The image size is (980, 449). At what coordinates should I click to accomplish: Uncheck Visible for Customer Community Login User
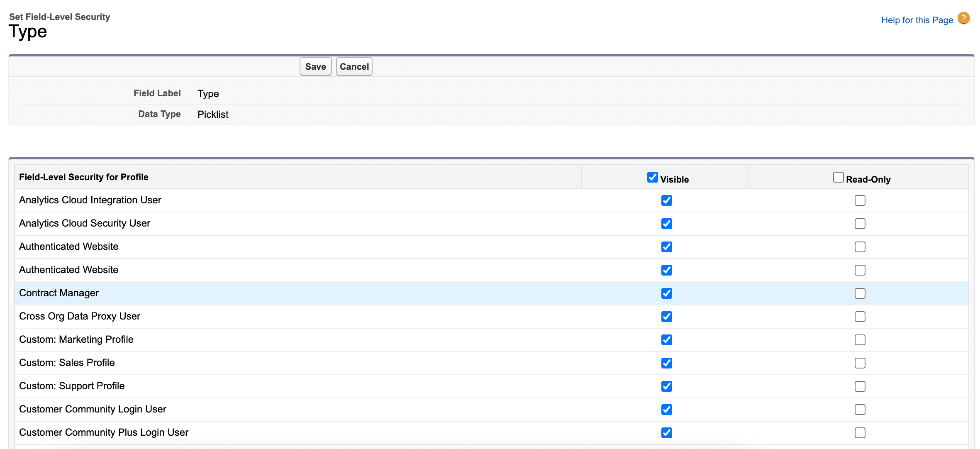point(666,410)
